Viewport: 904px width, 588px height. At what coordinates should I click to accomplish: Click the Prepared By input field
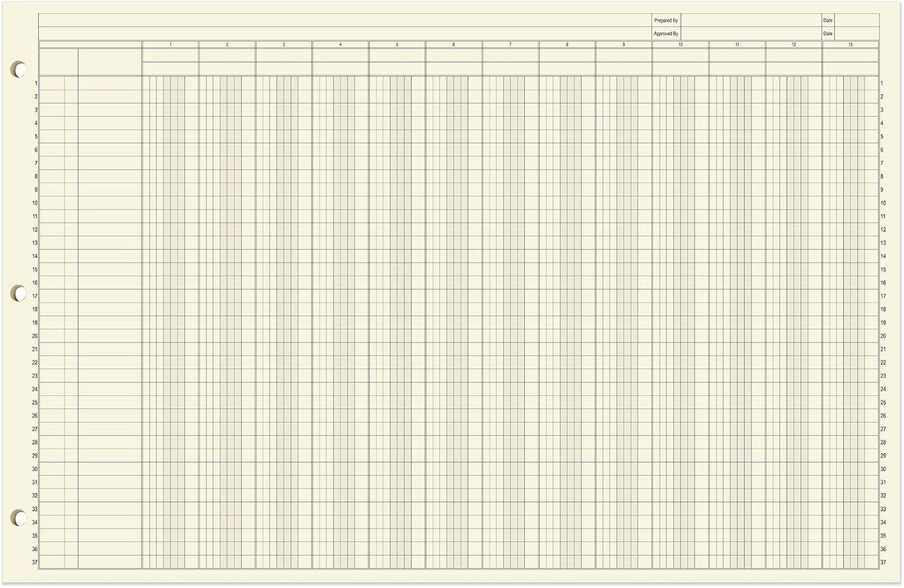tap(751, 20)
